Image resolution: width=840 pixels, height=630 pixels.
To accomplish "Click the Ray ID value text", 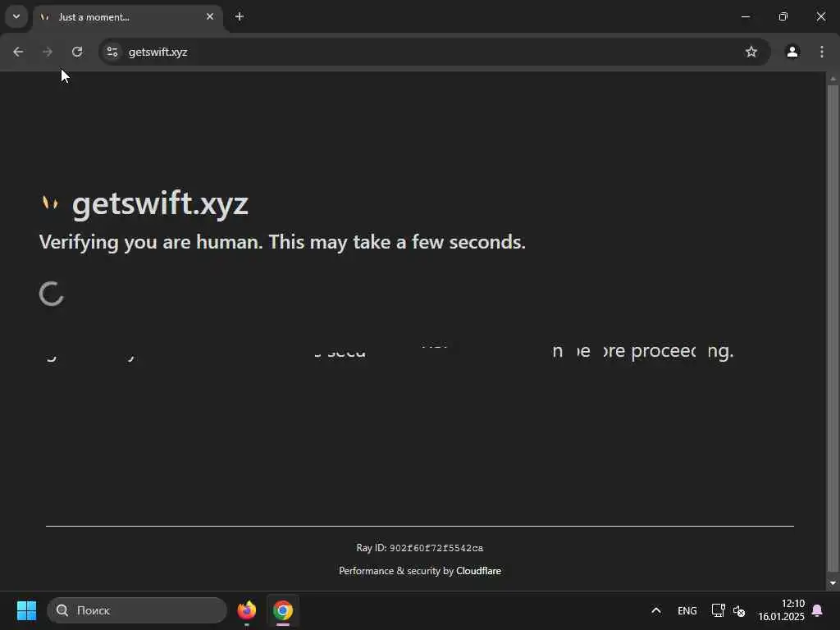I will point(436,548).
